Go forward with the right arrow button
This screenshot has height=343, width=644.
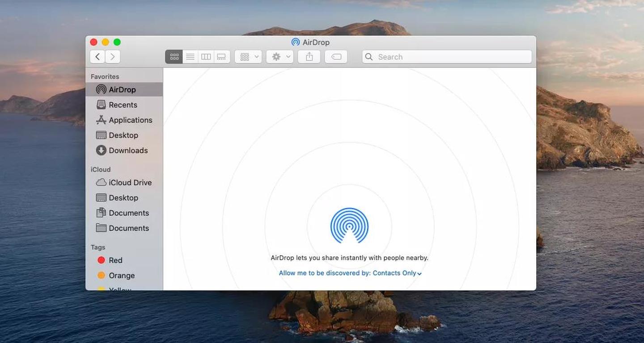(x=113, y=57)
